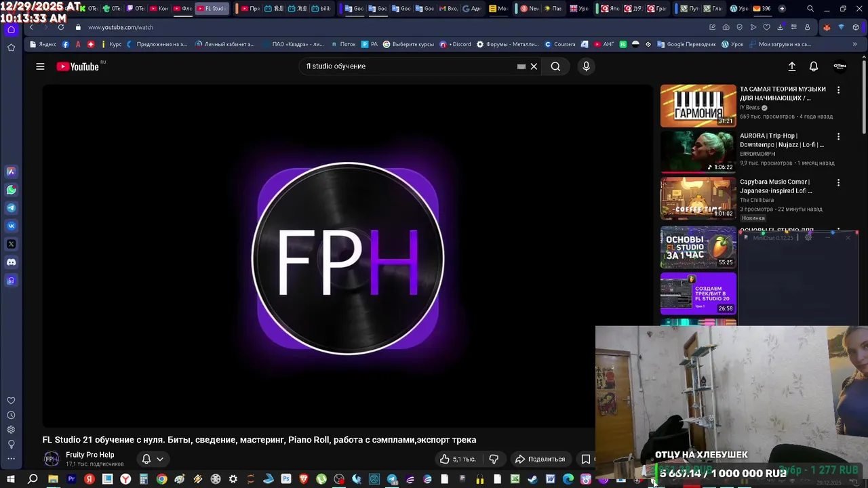The height and width of the screenshot is (488, 868).
Task: Toggle the keyboard input icon in search box
Action: tap(521, 66)
